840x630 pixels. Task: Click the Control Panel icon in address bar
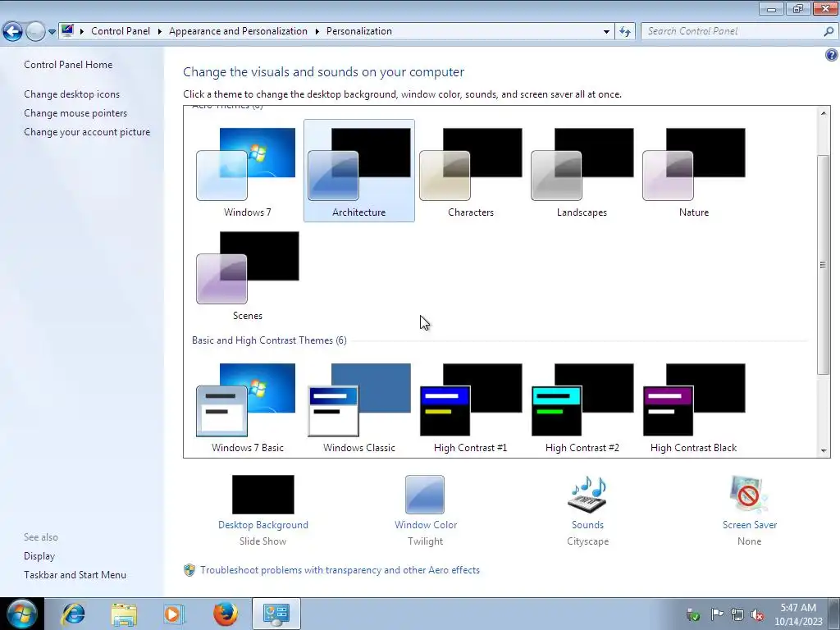pyautogui.click(x=67, y=30)
